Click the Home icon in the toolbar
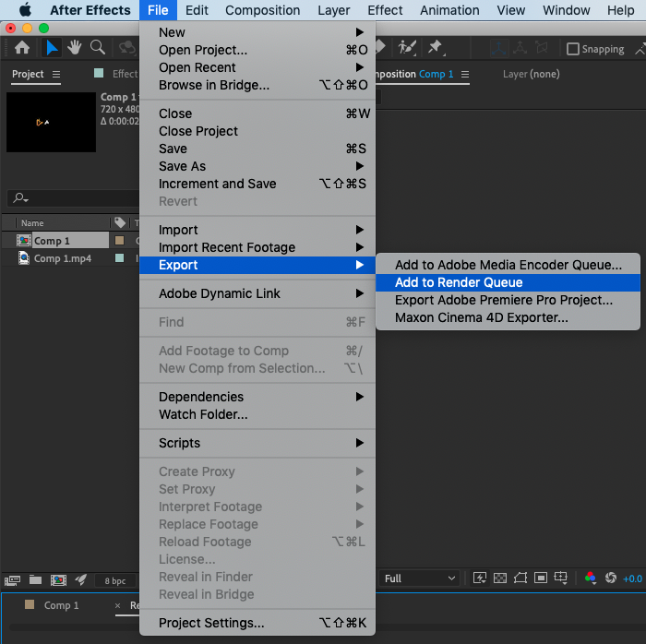646x644 pixels. tap(22, 48)
